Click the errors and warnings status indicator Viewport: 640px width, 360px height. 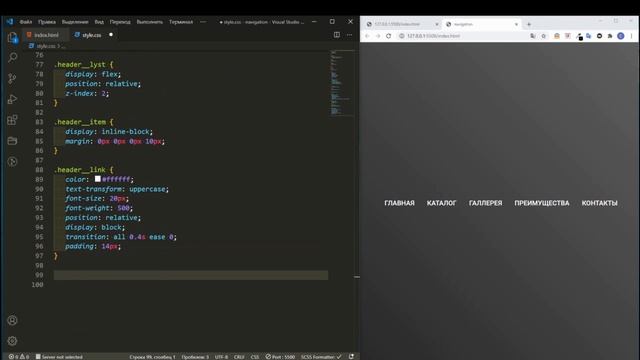pos(19,357)
